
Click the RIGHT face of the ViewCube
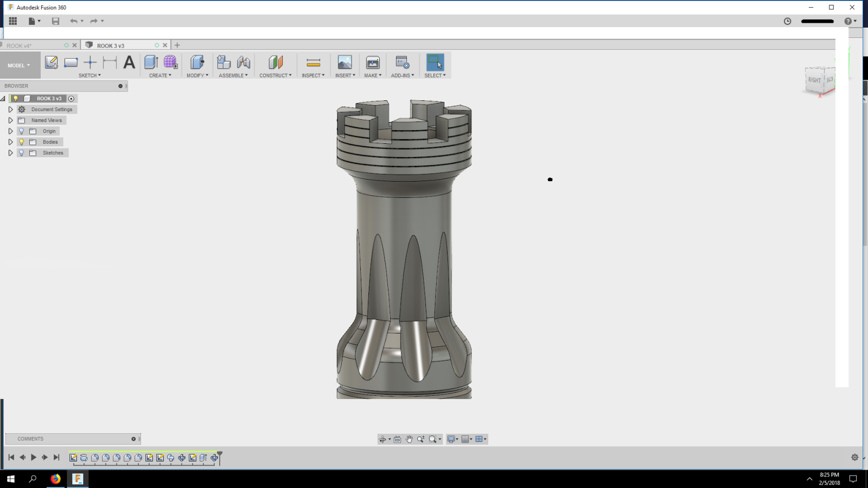coord(814,80)
